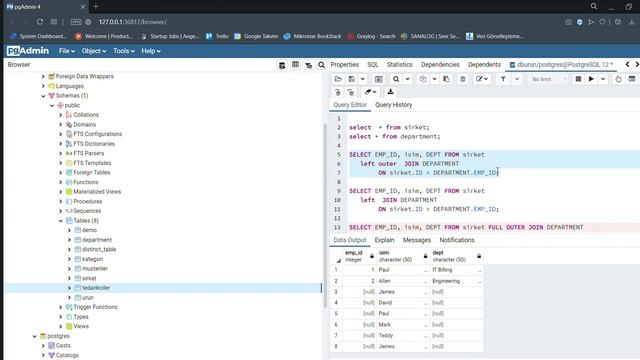Open execute options dropdown arrow
The height and width of the screenshot is (360, 640).
pyautogui.click(x=603, y=79)
